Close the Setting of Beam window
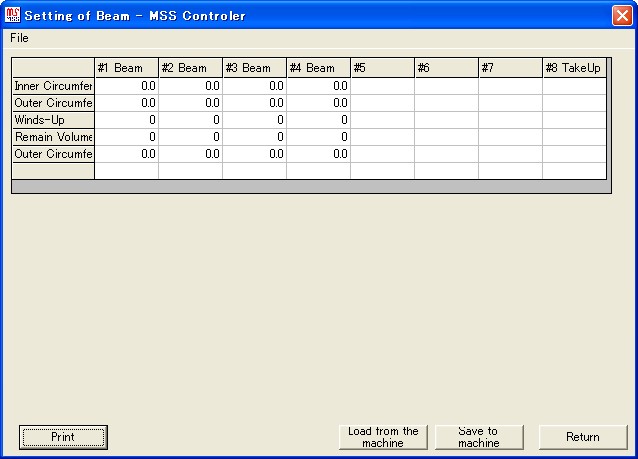638x459 pixels. point(621,15)
